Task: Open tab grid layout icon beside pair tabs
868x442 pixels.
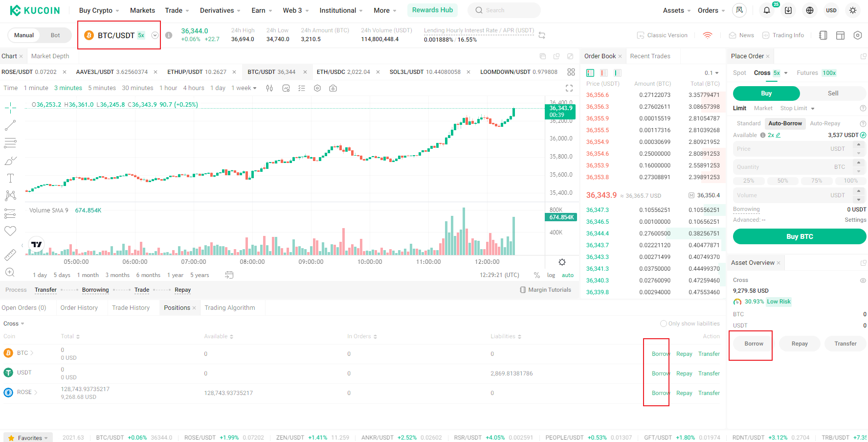Action: [571, 72]
